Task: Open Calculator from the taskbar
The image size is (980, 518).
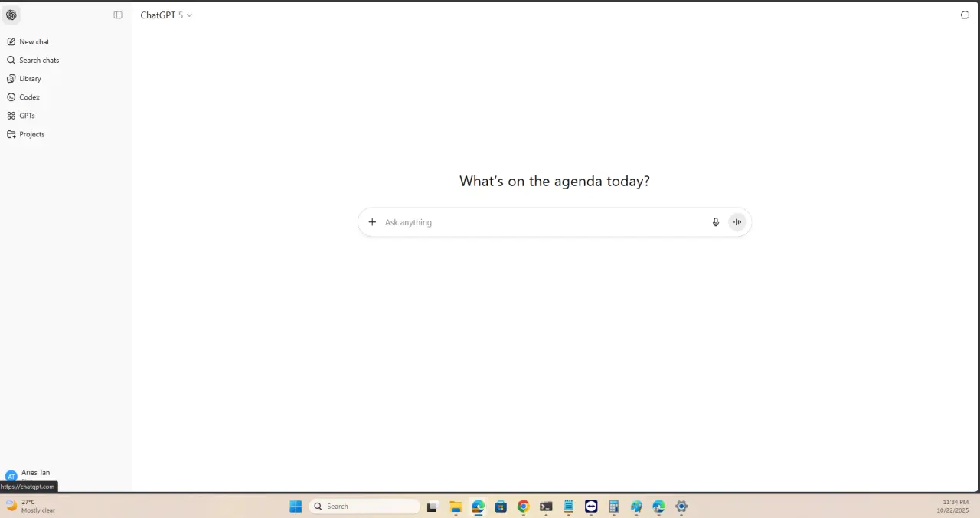Action: [x=613, y=507]
